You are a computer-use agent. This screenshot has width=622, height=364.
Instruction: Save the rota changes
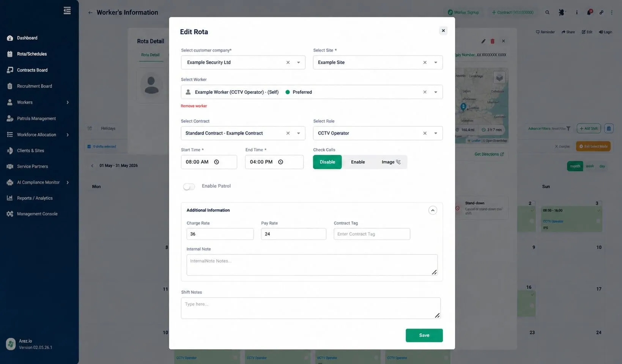[424, 336]
